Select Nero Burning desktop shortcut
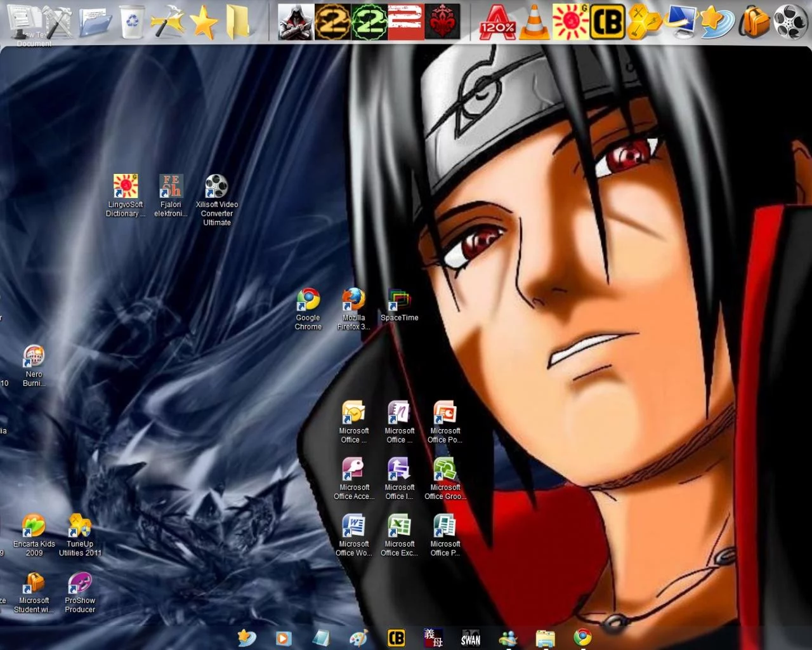Viewport: 812px width, 650px height. [34, 366]
